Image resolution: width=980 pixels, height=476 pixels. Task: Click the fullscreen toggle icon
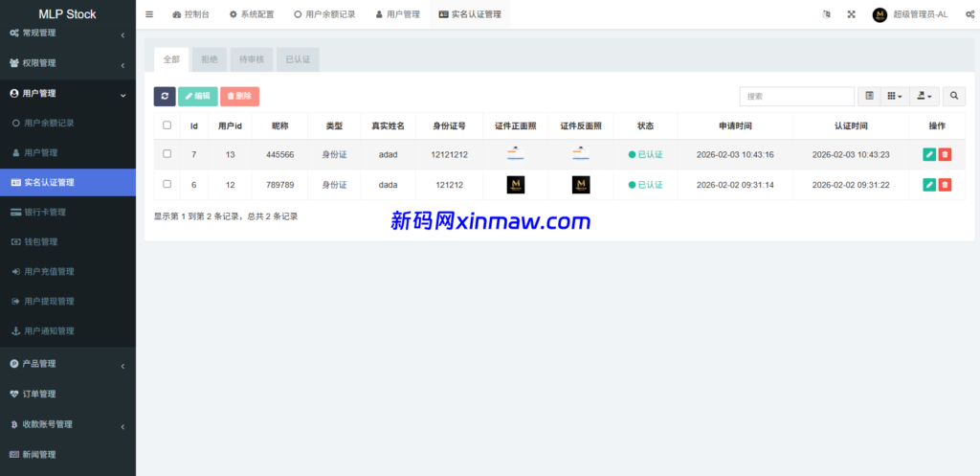pos(851,14)
